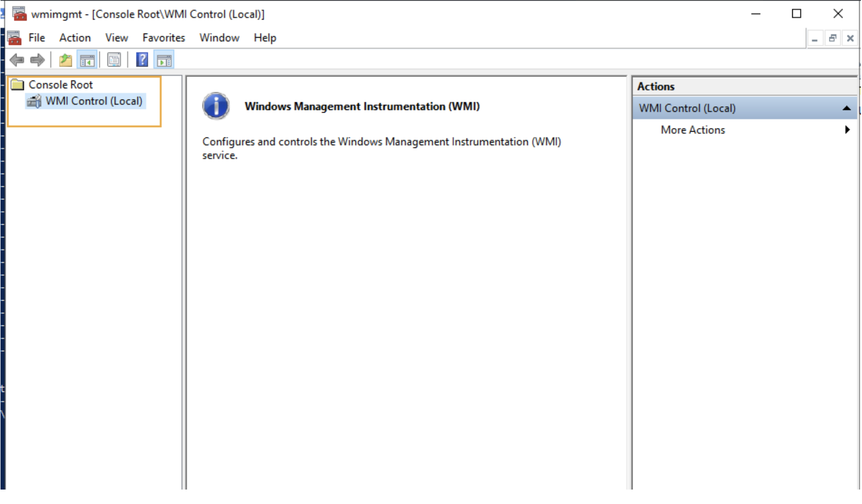
Task: Click the WMI Control server icon in tree
Action: tap(34, 101)
